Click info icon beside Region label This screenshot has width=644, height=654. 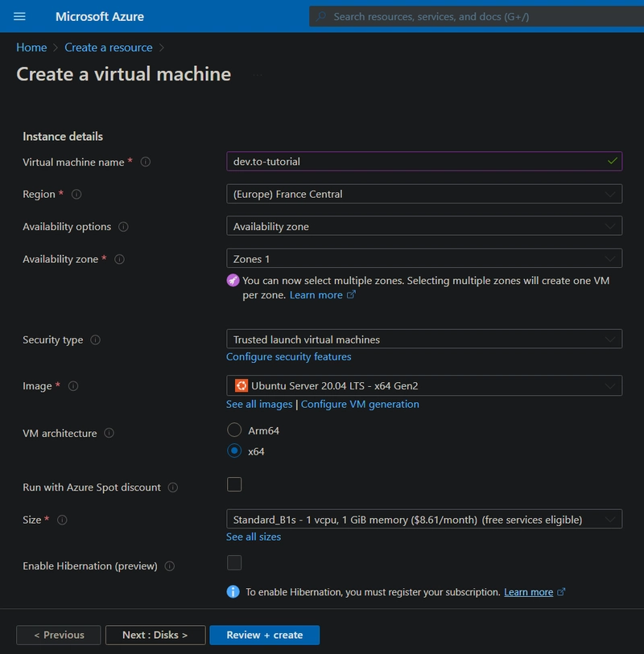click(76, 194)
